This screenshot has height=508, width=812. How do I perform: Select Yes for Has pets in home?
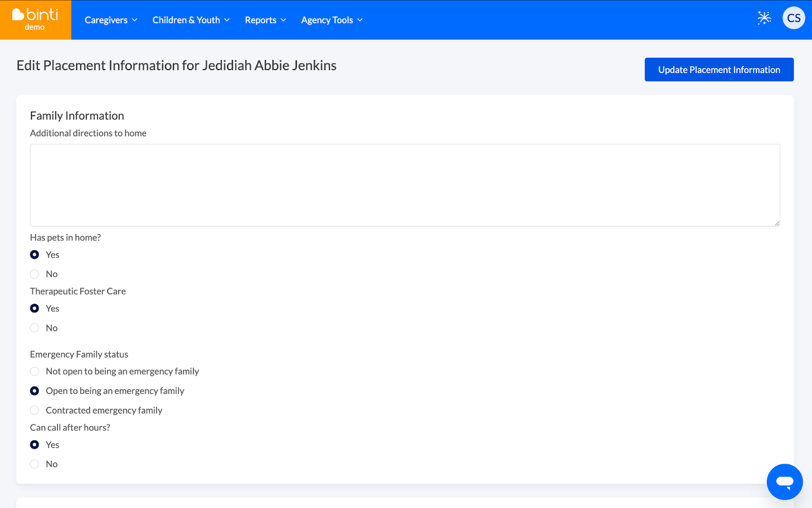[x=35, y=255]
